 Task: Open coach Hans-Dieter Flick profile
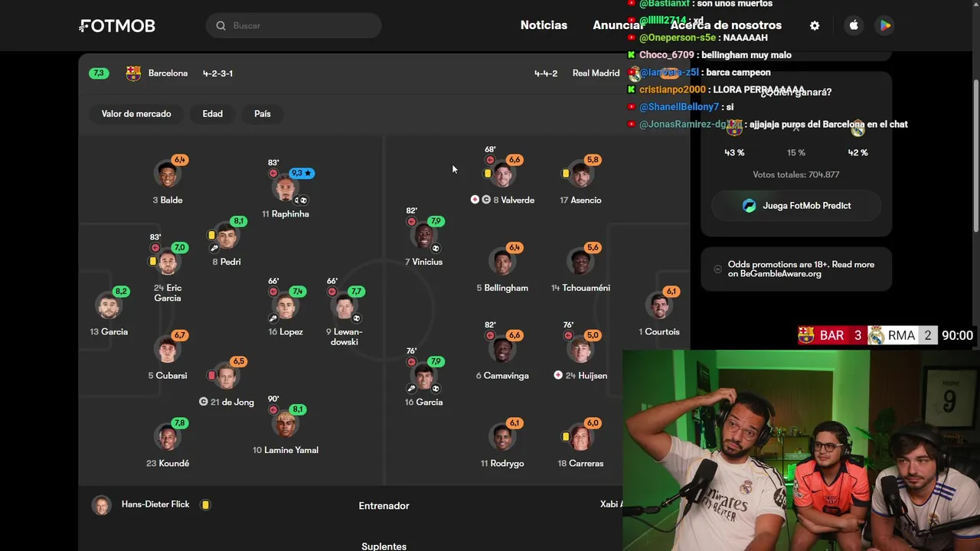pos(140,505)
